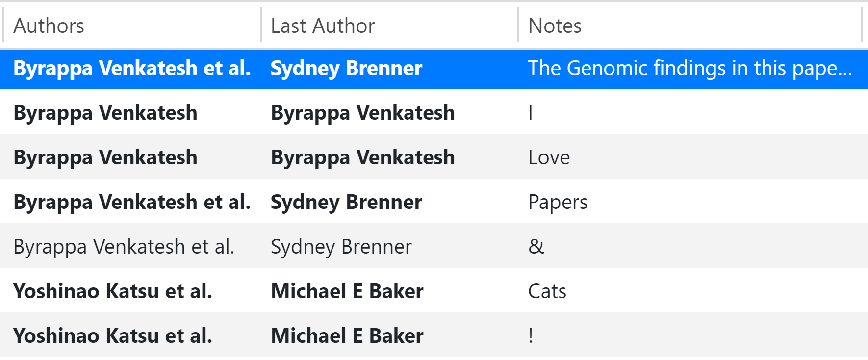Viewport: 868px width, 360px height.
Task: Click Last Author cell in the "I" row
Action: [x=362, y=113]
